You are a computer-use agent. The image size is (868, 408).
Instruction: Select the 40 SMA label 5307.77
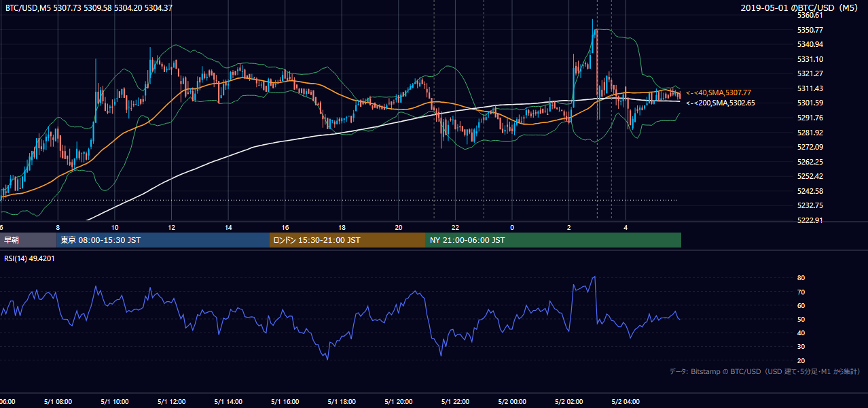click(x=719, y=92)
